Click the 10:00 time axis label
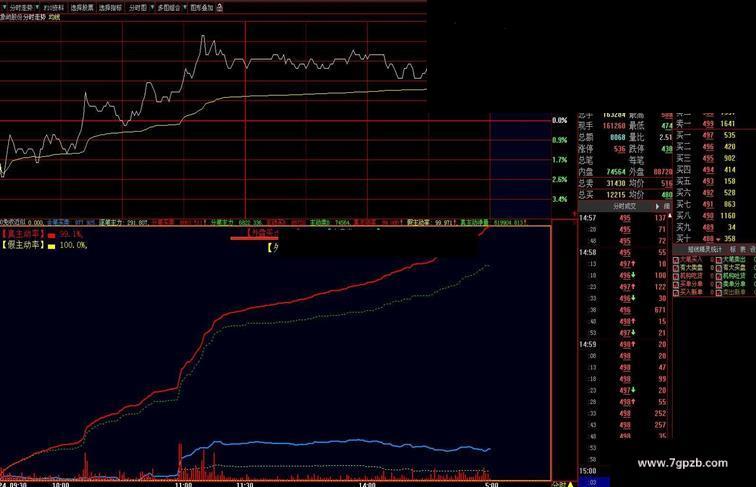 tap(60, 484)
